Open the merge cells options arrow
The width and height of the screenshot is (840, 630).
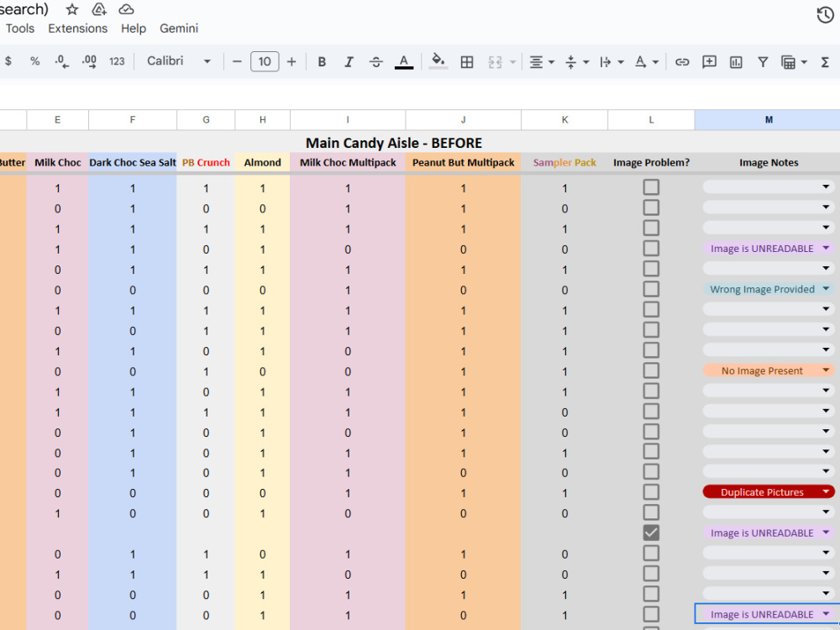[x=512, y=62]
